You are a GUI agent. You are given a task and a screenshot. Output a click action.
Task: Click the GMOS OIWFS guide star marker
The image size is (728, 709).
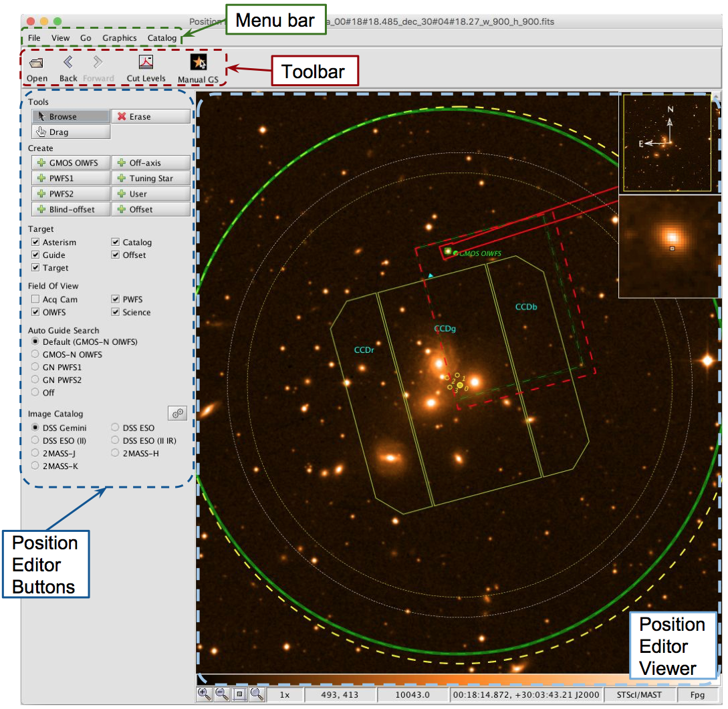448,251
